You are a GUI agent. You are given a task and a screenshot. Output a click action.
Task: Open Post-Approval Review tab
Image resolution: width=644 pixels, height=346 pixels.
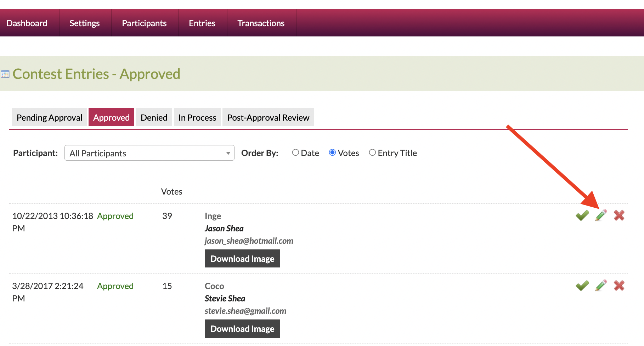click(268, 117)
